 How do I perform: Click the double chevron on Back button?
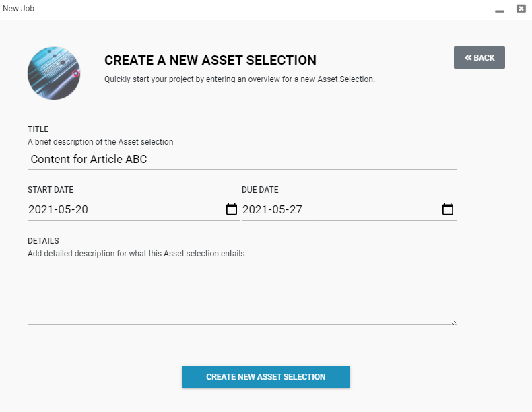468,58
